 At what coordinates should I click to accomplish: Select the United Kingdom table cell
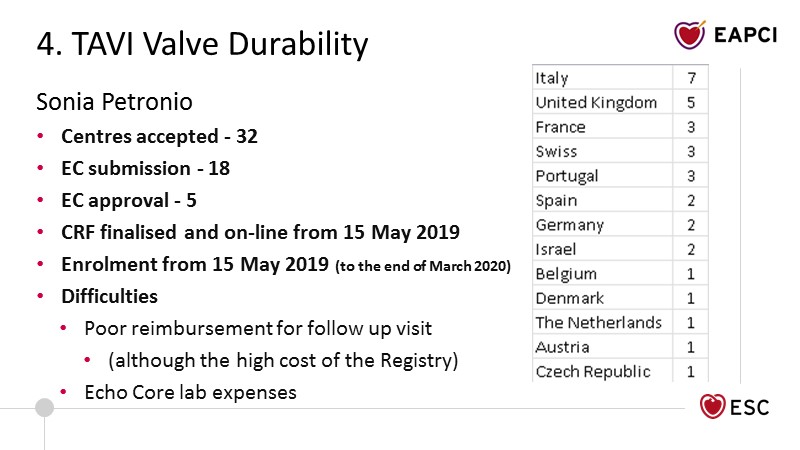click(x=597, y=102)
